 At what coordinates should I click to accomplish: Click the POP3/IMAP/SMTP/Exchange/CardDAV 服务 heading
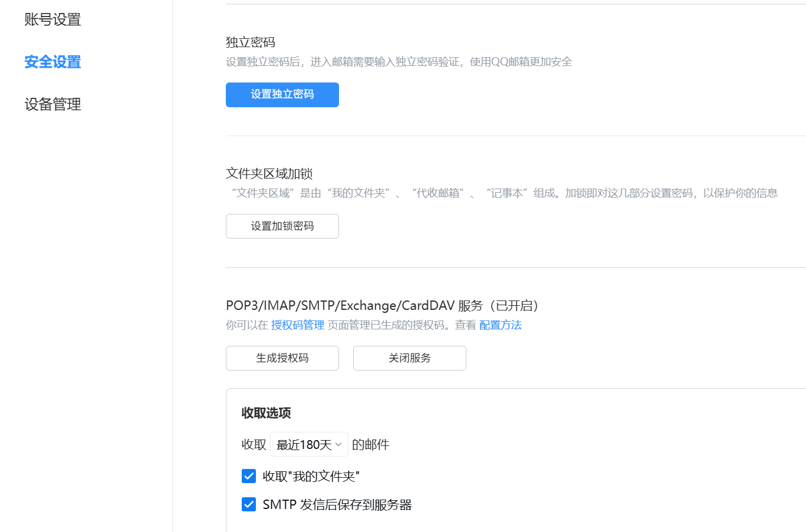click(382, 306)
